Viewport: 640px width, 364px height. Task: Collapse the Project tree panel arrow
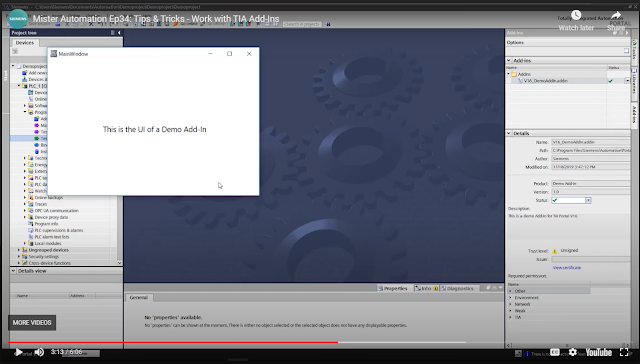(119, 33)
